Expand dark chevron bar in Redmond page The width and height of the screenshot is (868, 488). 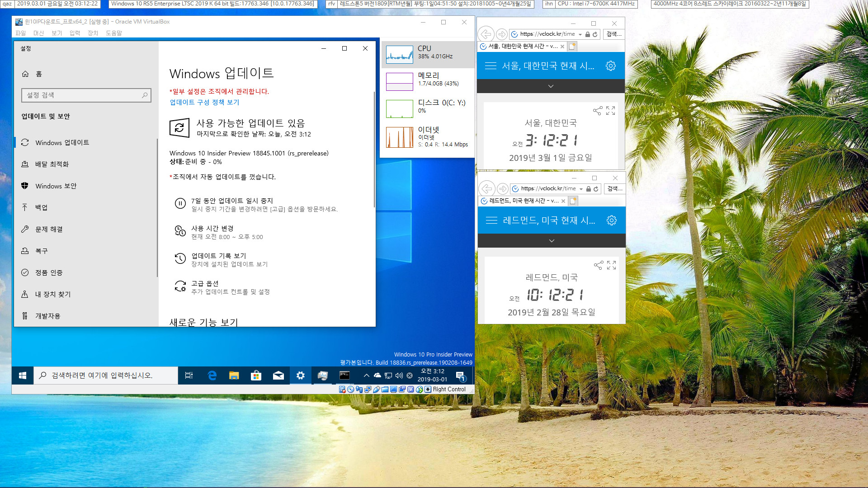[x=552, y=241]
